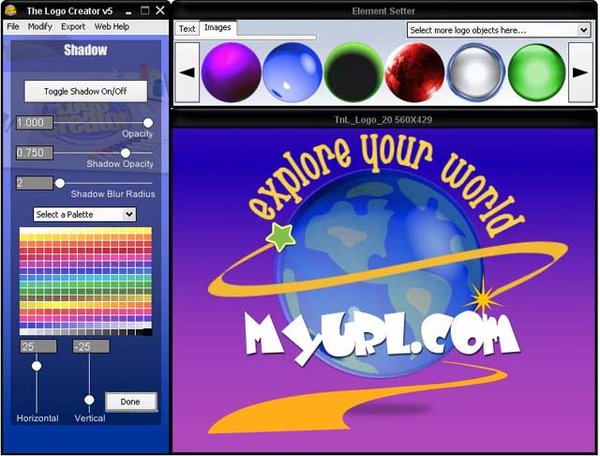Click the green star on the logo canvas

281,237
